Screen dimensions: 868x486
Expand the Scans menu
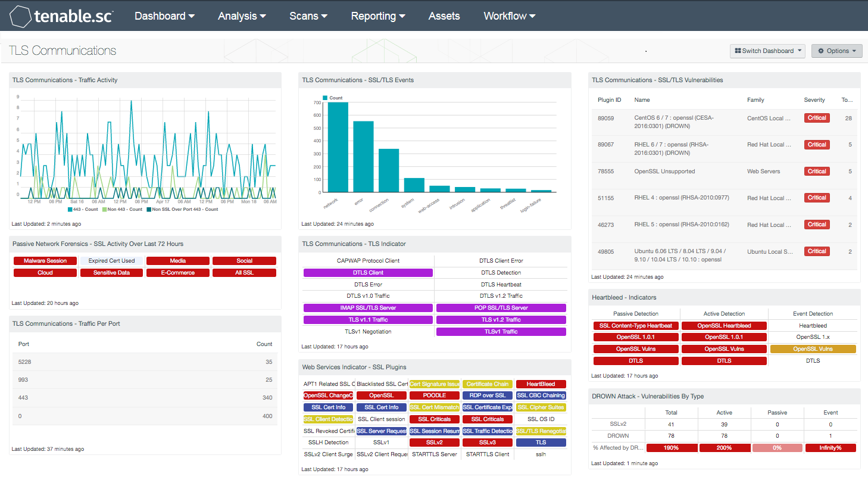(x=308, y=16)
